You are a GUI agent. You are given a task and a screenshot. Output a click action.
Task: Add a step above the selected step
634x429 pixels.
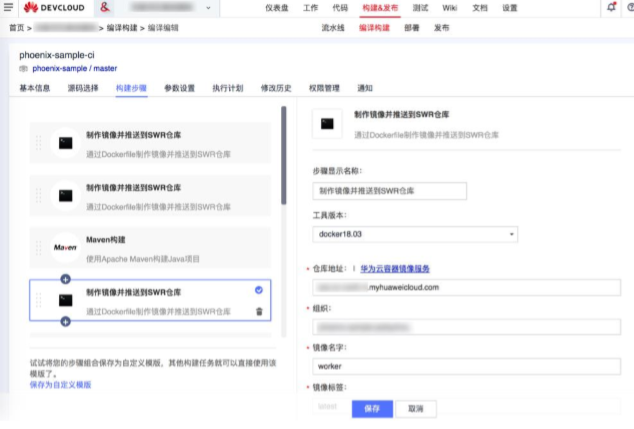66,279
